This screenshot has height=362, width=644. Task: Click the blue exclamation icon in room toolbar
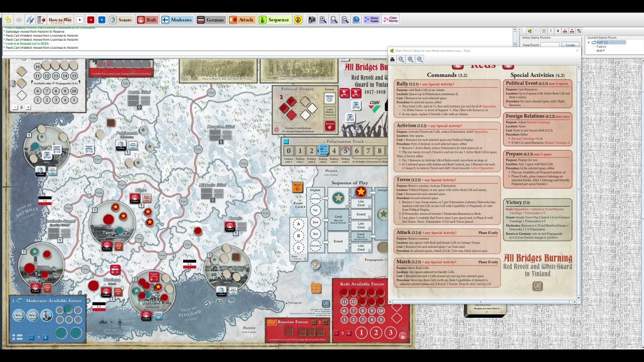551,31
